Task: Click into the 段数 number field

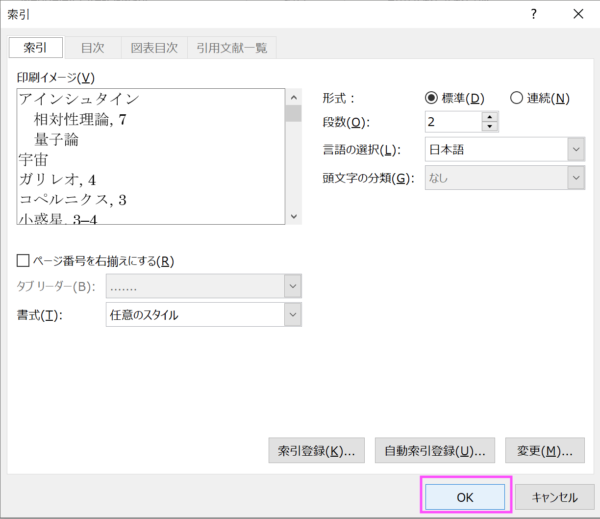Action: point(452,122)
